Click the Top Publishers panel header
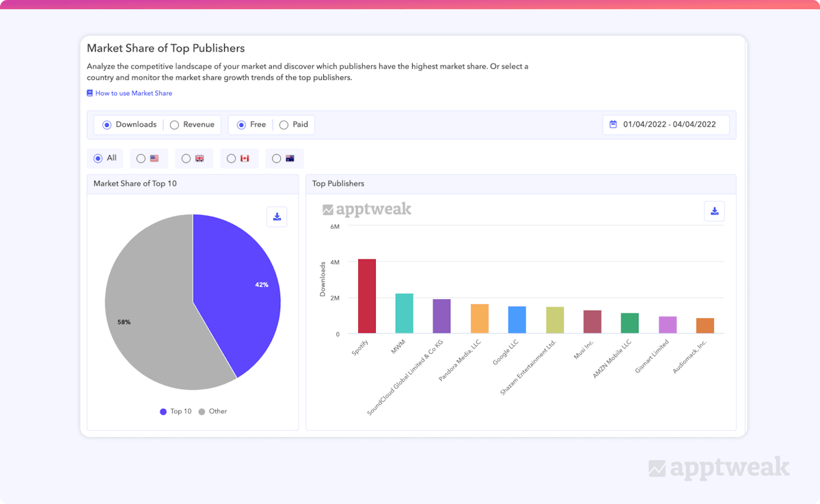Viewport: 820px width, 504px height. [338, 184]
